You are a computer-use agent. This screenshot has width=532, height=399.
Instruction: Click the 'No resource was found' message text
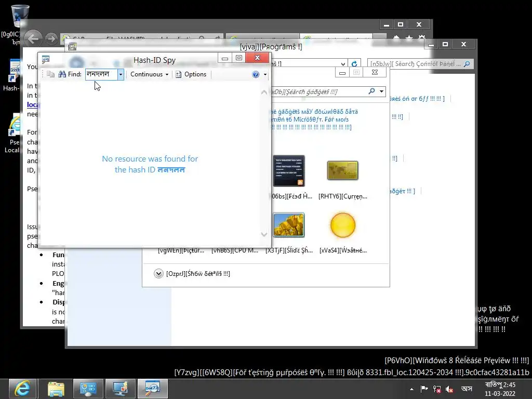point(150,164)
